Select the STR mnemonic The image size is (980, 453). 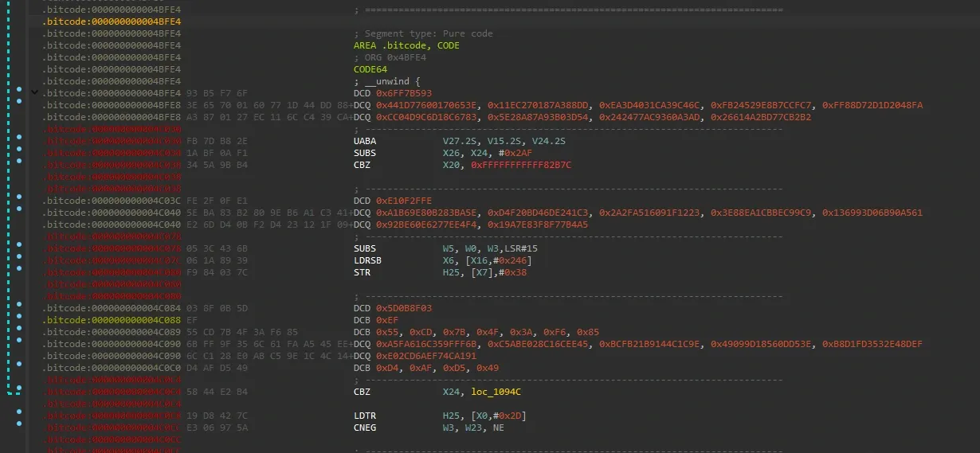point(362,272)
